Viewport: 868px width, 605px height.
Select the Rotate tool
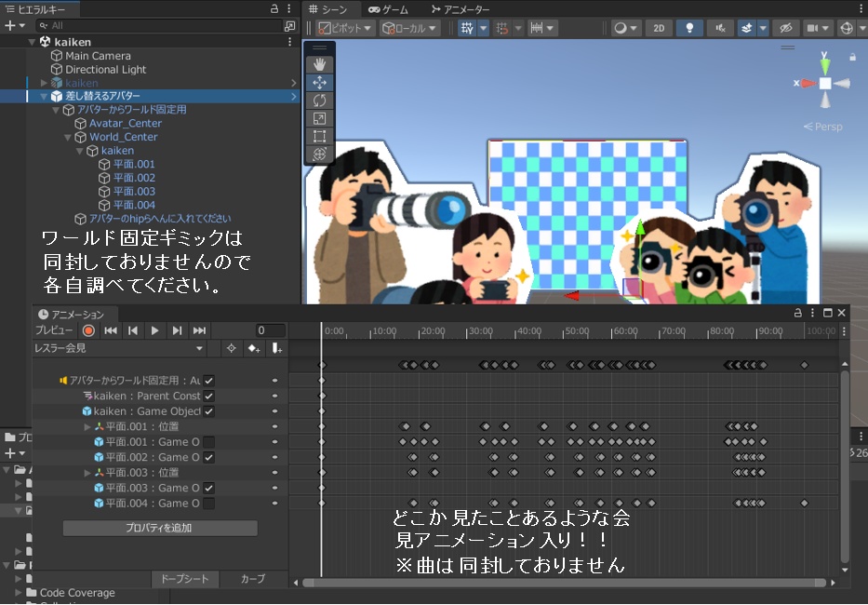click(x=319, y=101)
